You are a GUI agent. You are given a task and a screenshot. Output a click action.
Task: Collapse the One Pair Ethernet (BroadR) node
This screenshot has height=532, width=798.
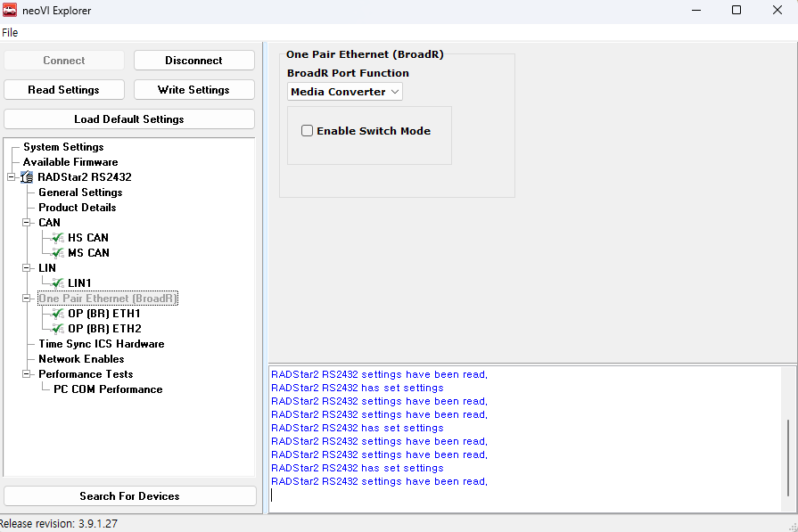point(27,299)
